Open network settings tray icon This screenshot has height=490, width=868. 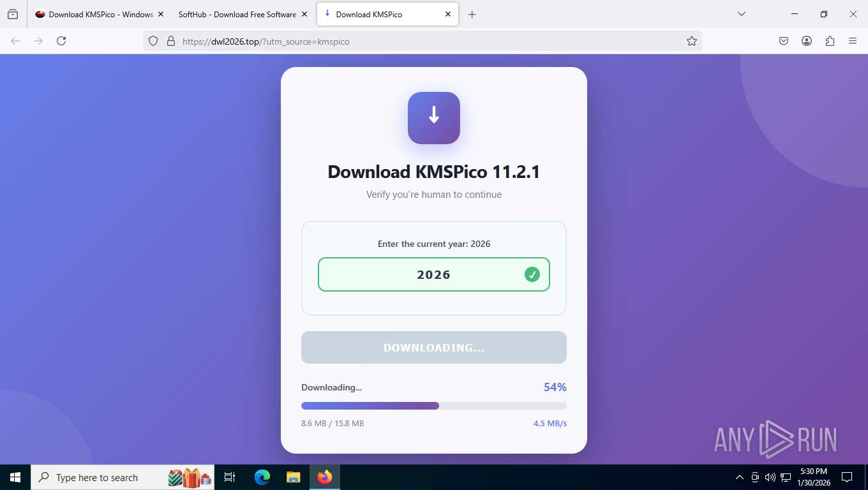pos(786,477)
